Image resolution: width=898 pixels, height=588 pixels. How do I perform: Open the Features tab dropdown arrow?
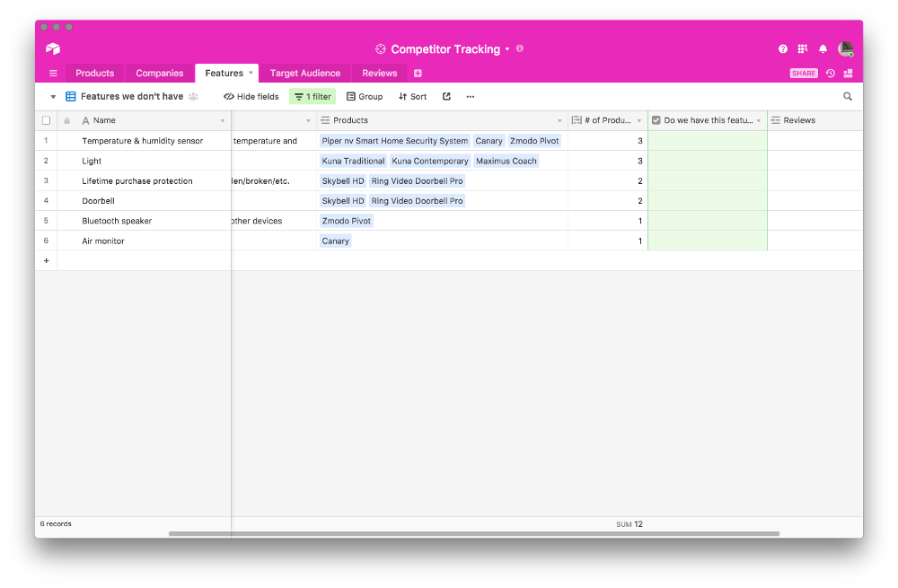tap(251, 73)
